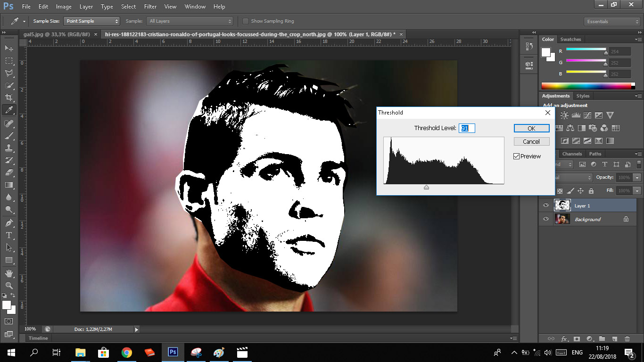Open the Filter menu
Viewport: 644px width, 362px height.
(x=150, y=7)
